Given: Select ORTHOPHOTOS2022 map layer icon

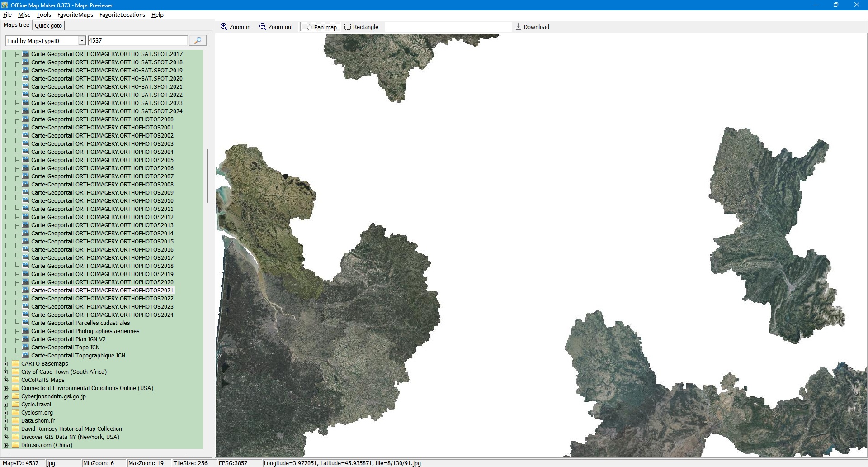Looking at the screenshot, I should [x=25, y=299].
